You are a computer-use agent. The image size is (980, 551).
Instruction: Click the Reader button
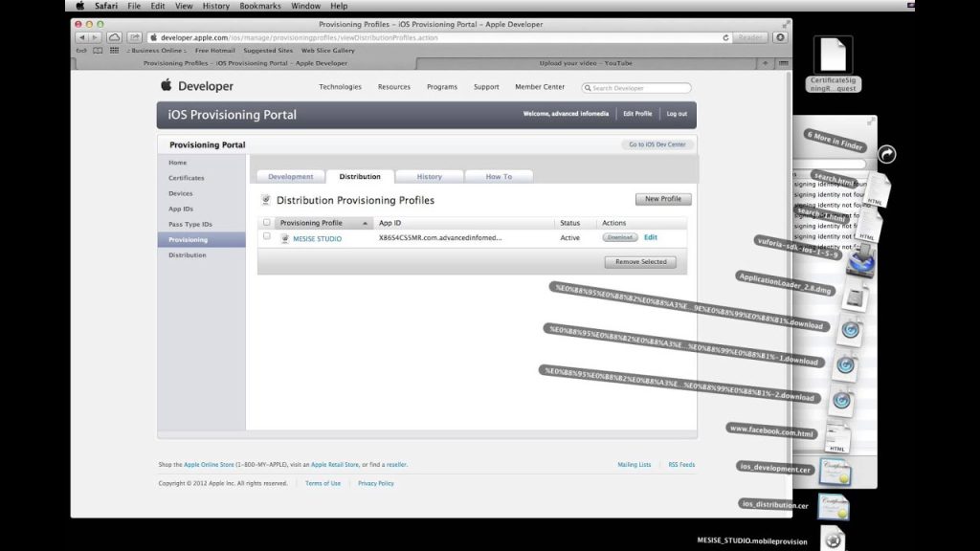750,37
